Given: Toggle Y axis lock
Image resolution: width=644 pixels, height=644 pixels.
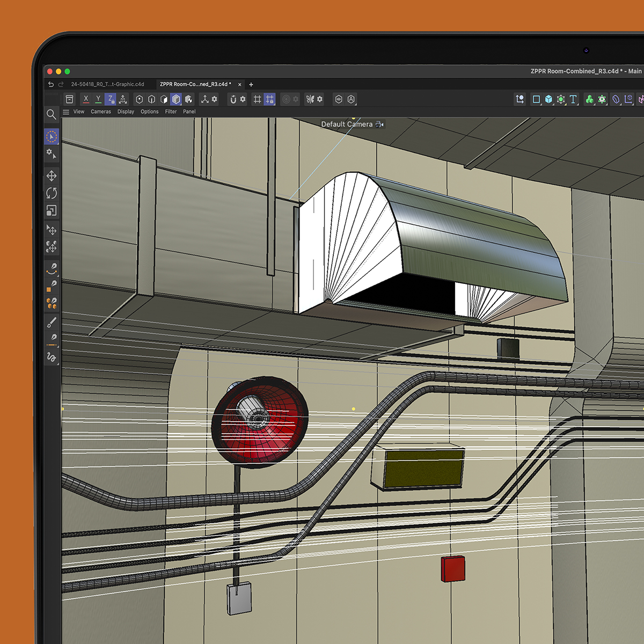Looking at the screenshot, I should [x=98, y=99].
